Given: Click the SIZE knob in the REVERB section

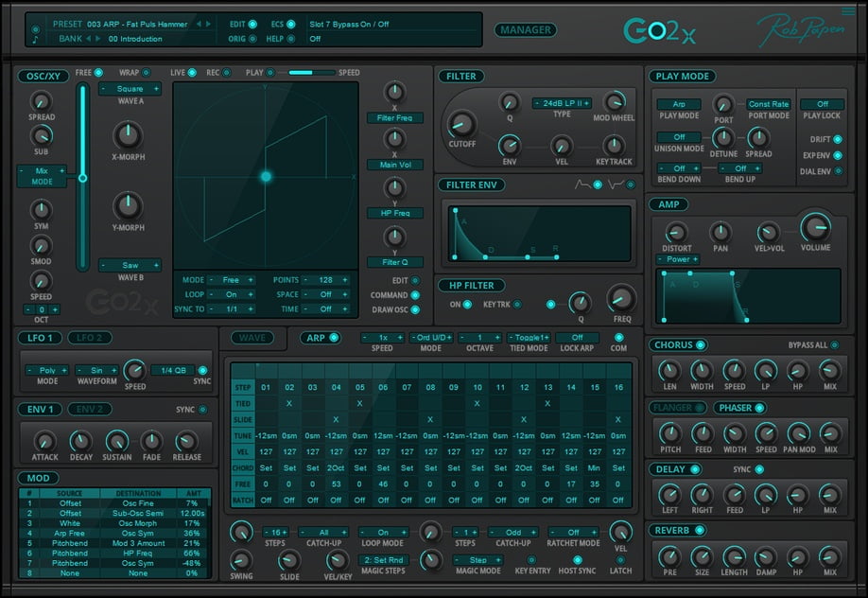Looking at the screenshot, I should click(702, 558).
